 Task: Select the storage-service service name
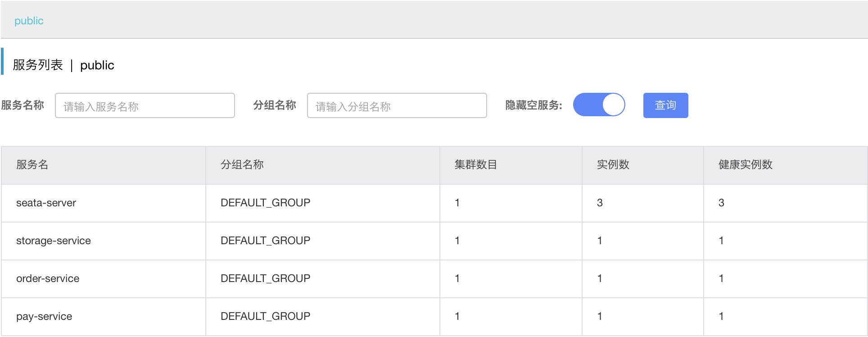(x=53, y=241)
